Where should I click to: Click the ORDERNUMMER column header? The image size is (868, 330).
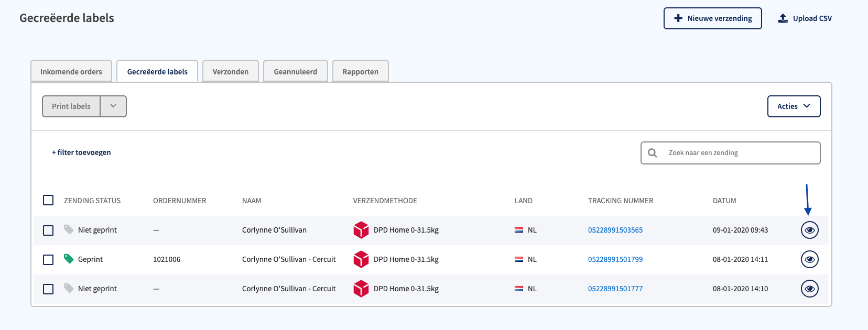(180, 201)
